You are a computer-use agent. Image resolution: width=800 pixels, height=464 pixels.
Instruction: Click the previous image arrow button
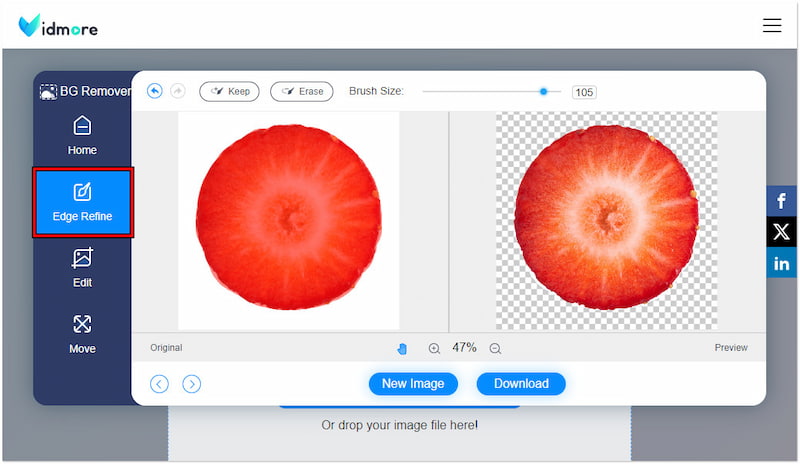(x=159, y=383)
